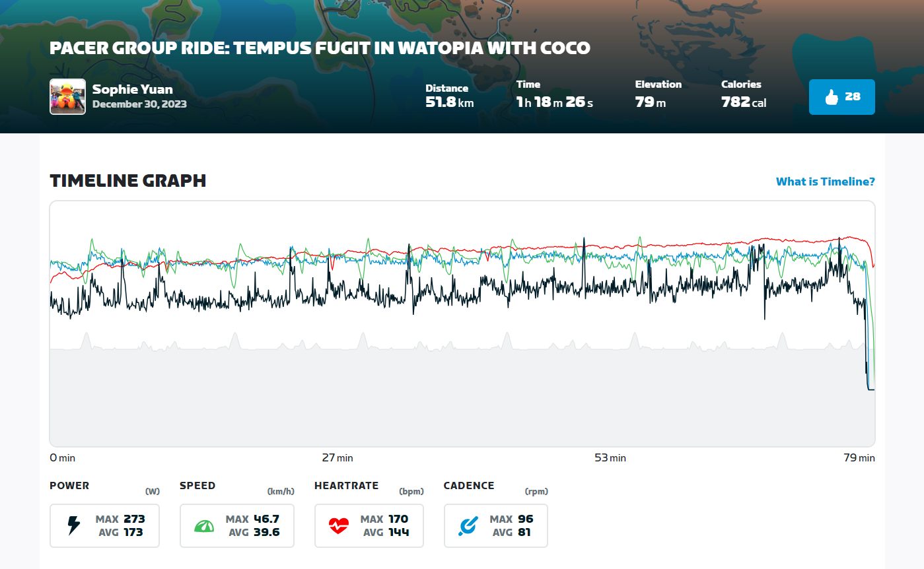Click the power lightning bolt icon
This screenshot has height=569, width=924.
click(74, 525)
